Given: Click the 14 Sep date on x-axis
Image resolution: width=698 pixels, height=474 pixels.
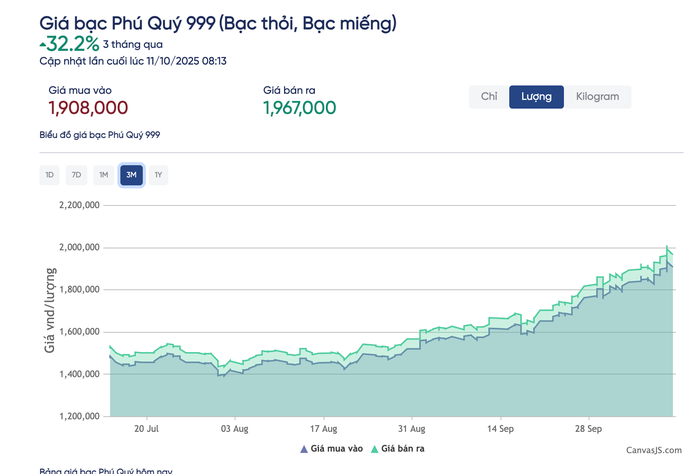Looking at the screenshot, I should tap(500, 426).
